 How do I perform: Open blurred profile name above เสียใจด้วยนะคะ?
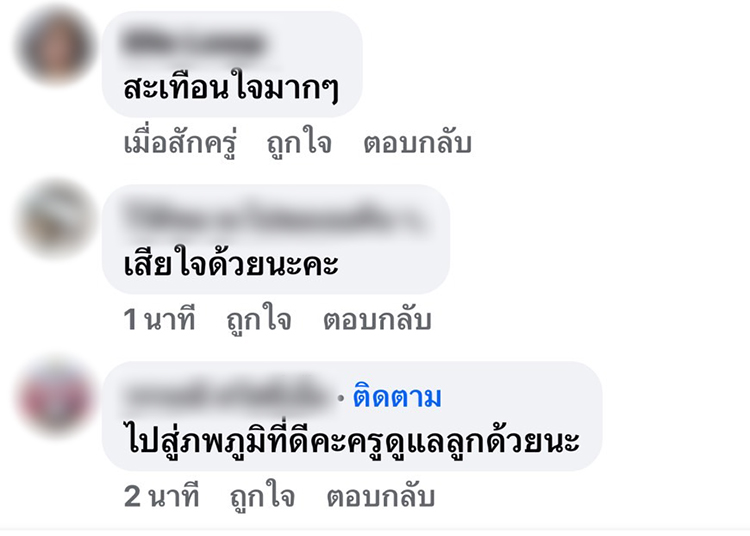(273, 218)
